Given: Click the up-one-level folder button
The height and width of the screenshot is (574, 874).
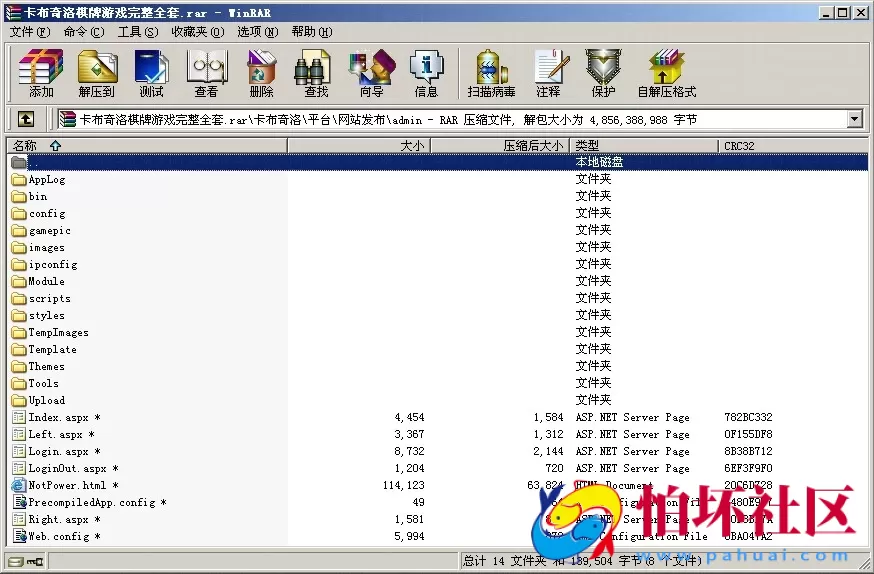Looking at the screenshot, I should (26, 119).
